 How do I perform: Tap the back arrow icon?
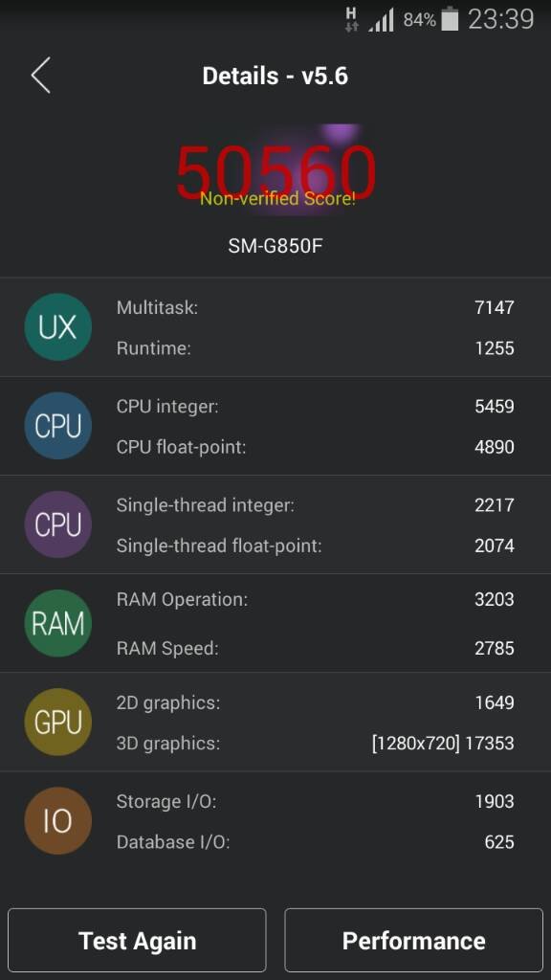coord(40,76)
